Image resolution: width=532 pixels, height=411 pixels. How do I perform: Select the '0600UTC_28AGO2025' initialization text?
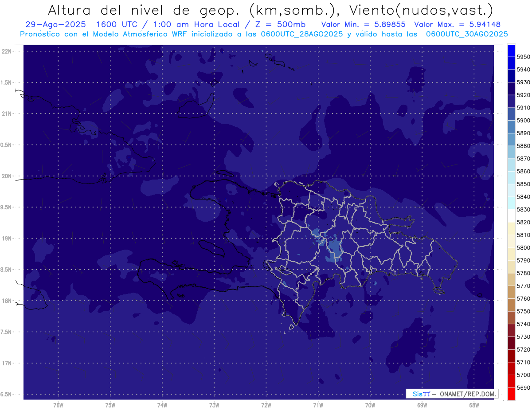[302, 34]
